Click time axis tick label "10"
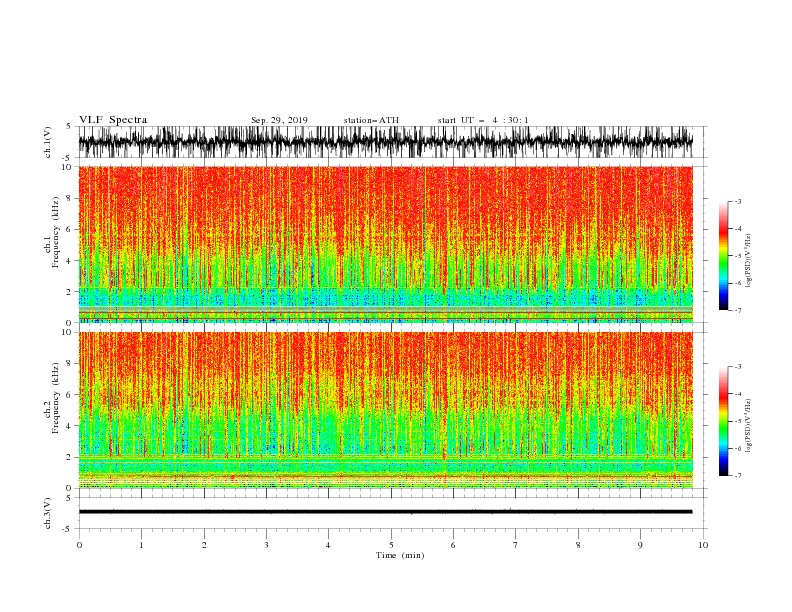This screenshot has width=792, height=612. pyautogui.click(x=703, y=545)
